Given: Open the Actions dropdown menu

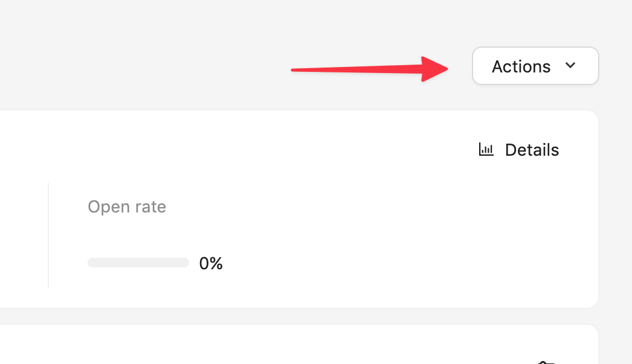Looking at the screenshot, I should [x=535, y=66].
